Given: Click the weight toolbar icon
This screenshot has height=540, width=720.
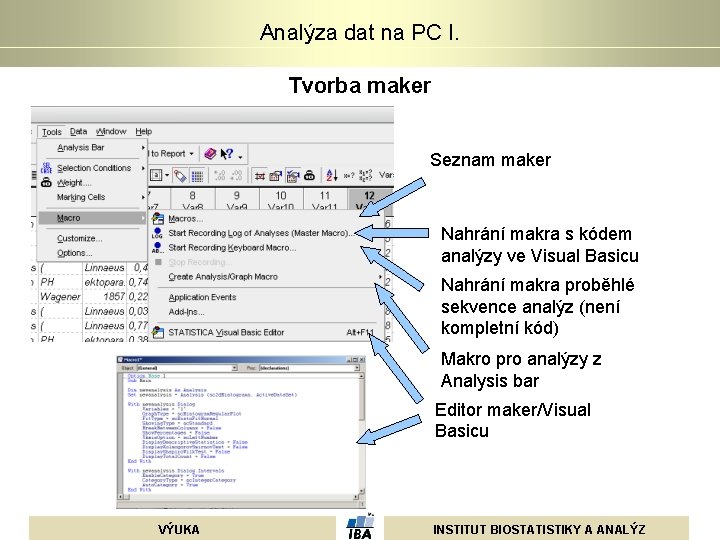Looking at the screenshot, I should pyautogui.click(x=309, y=175).
